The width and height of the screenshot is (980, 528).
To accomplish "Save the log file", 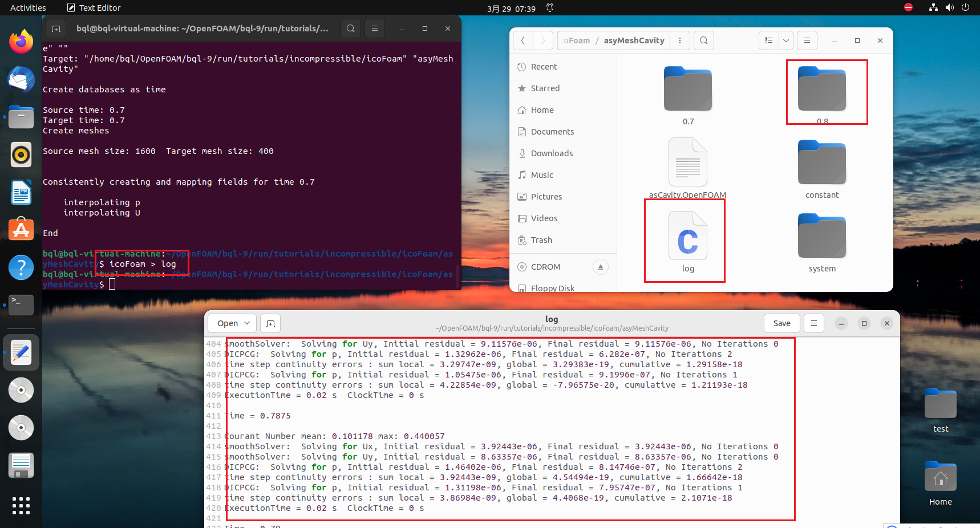I will click(781, 323).
